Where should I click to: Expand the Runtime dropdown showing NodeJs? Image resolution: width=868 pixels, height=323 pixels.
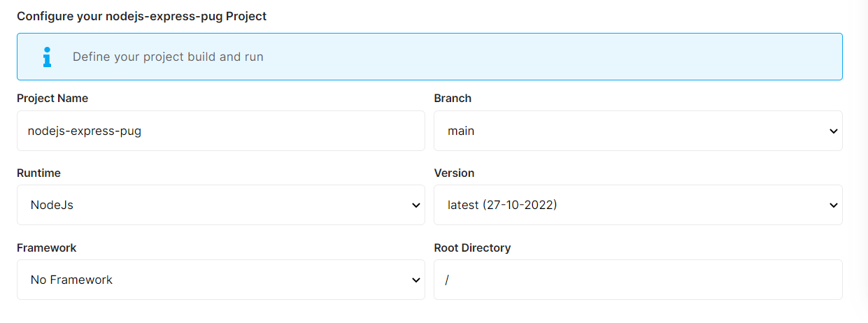click(210, 206)
